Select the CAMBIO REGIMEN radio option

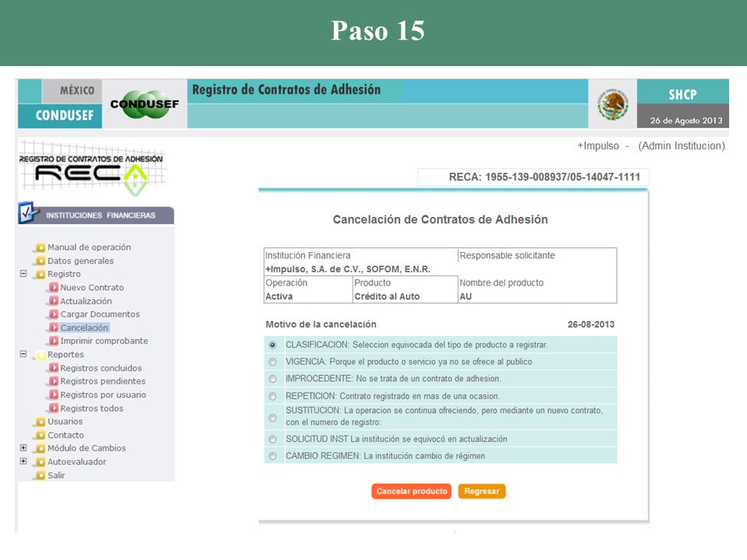point(272,457)
